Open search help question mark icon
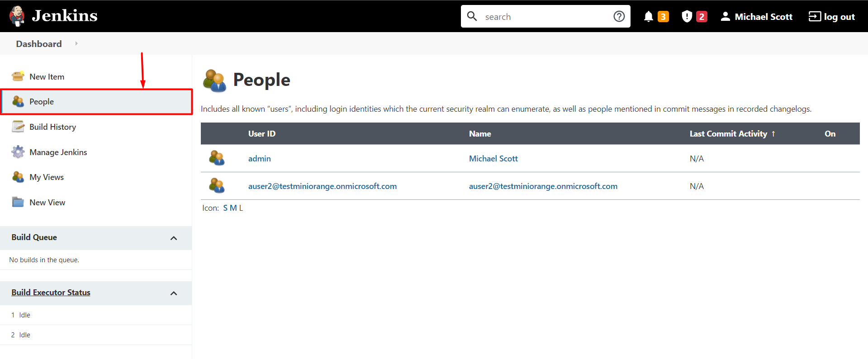 click(x=619, y=16)
